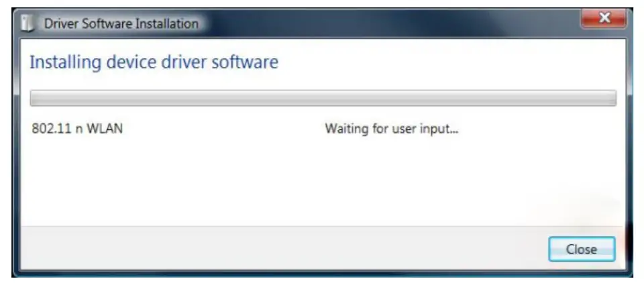
Task: Select the 802.11 n WLAN device entry
Action: (77, 129)
